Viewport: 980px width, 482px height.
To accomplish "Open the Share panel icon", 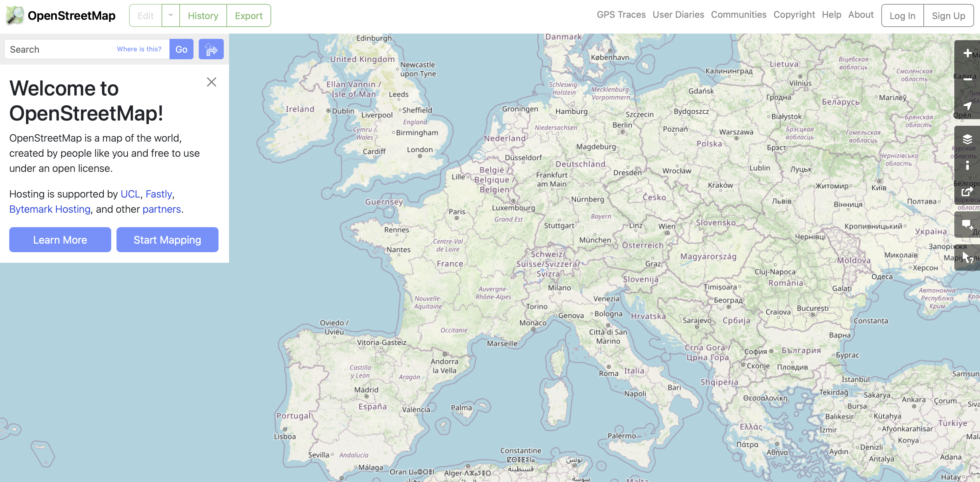I will point(967,192).
